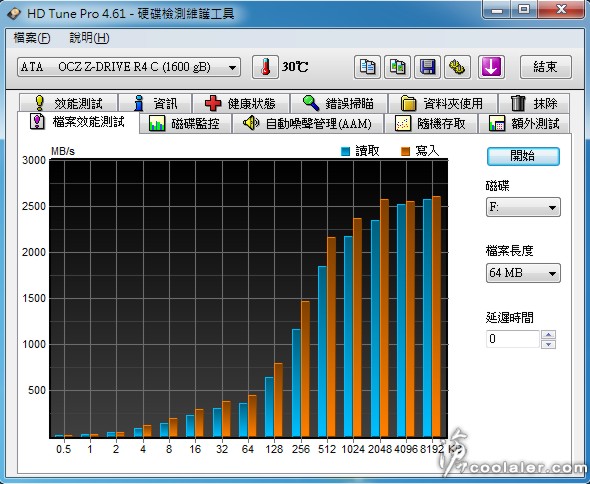Save results with the floppy disk icon
Screen dimensions: 590x484
click(x=427, y=67)
